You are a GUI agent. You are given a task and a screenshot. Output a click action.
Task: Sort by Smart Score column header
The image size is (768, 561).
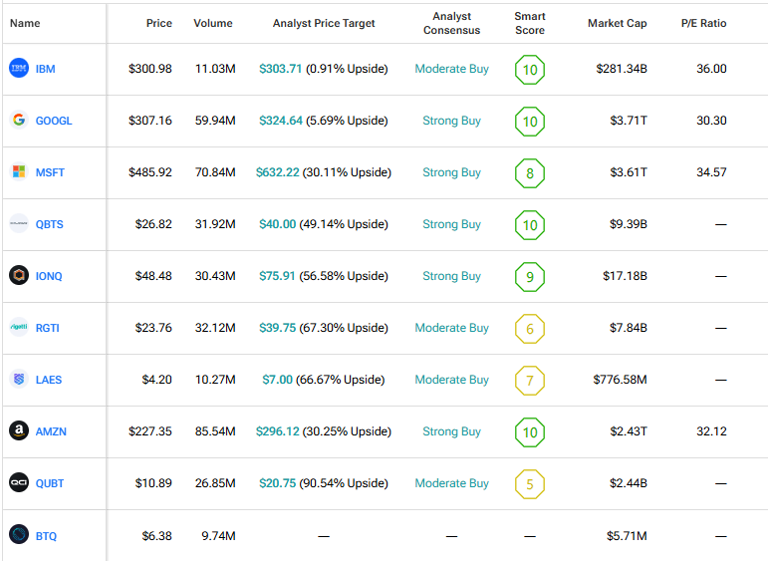tap(530, 23)
